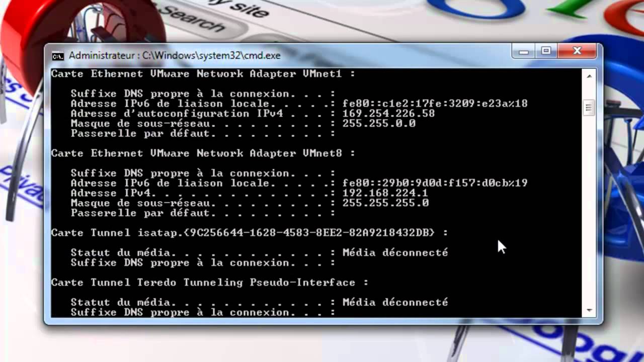
Task: Click the scrollbar up arrow
Action: click(589, 75)
